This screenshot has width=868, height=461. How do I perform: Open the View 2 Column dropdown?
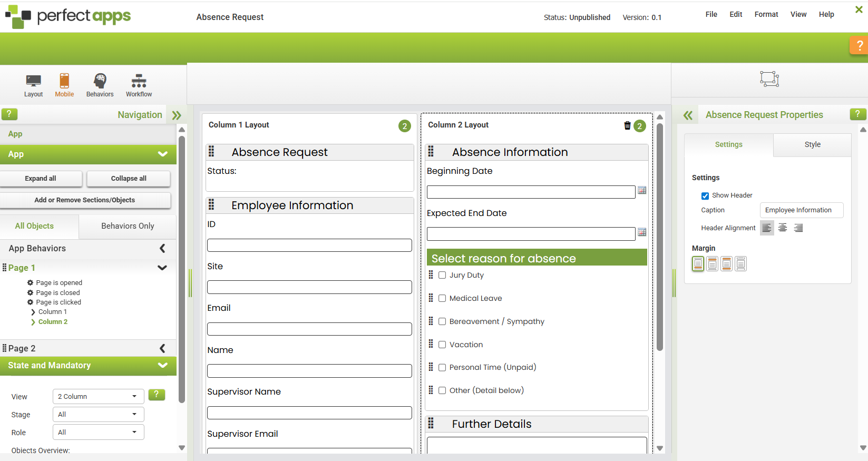tap(98, 397)
